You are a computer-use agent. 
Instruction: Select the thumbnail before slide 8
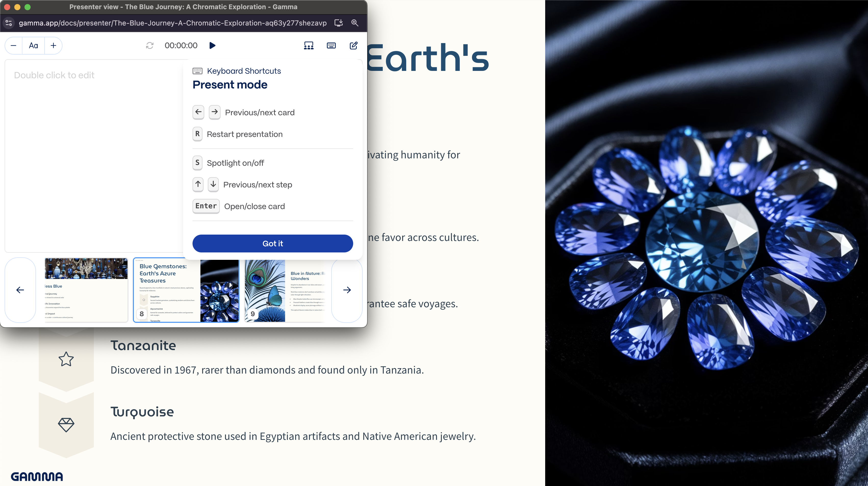pyautogui.click(x=86, y=290)
